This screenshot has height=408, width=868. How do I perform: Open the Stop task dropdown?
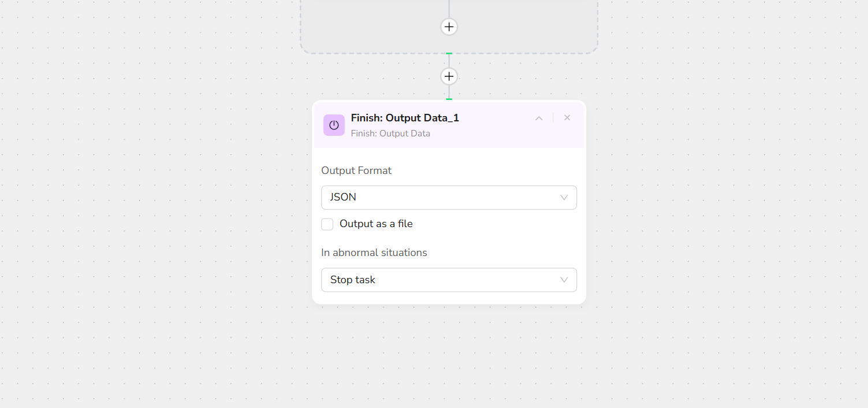439,280
